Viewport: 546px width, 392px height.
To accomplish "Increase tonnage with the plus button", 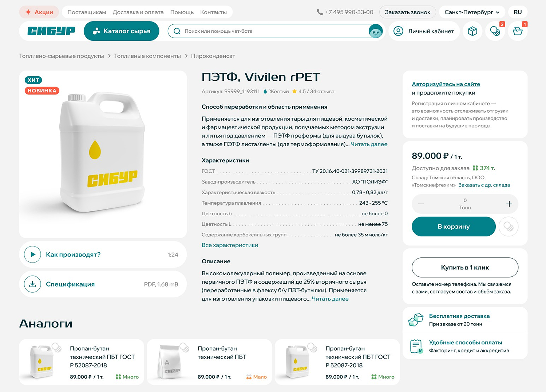I will point(509,204).
